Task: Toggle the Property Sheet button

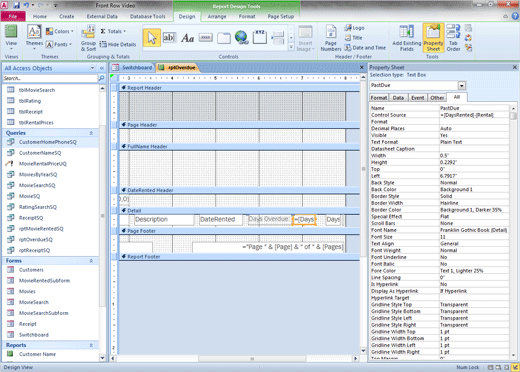Action: click(433, 38)
